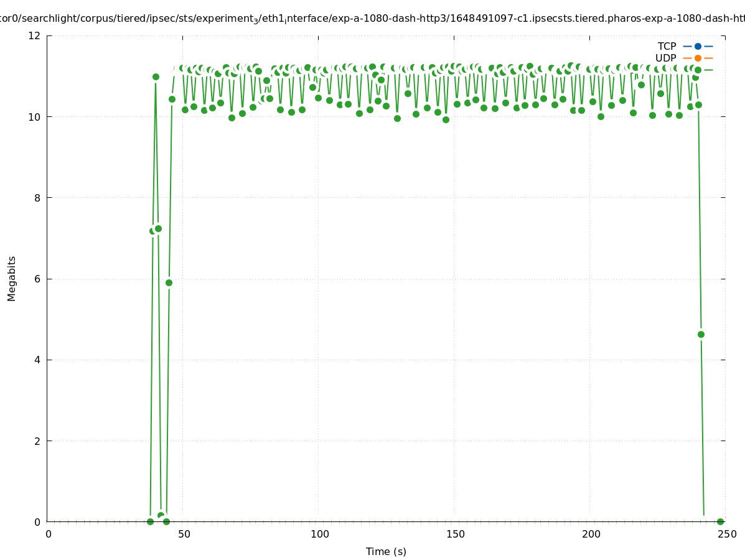Click the first green peak point at 11 Megabits
The height and width of the screenshot is (560, 745).
pyautogui.click(x=156, y=77)
